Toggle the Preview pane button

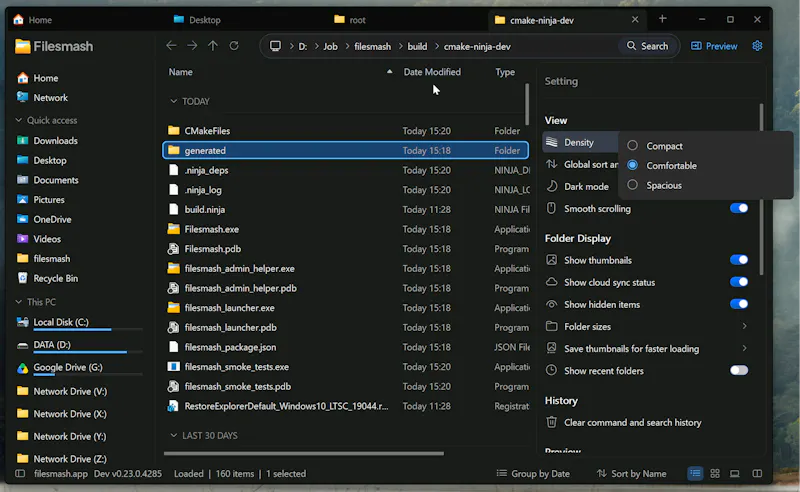[714, 46]
